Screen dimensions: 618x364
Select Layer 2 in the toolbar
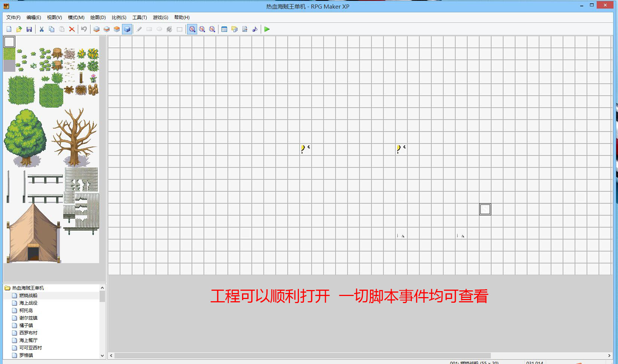pos(107,29)
